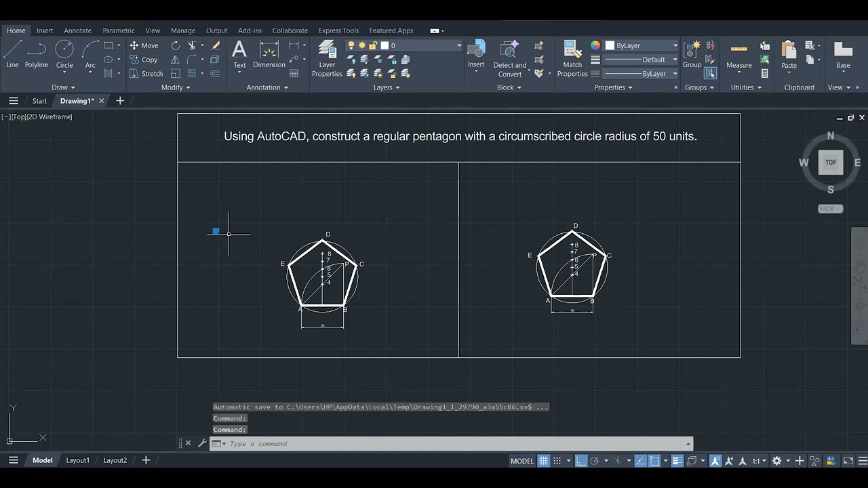Select the Scale tool icon
This screenshot has width=868, height=488.
pyautogui.click(x=176, y=74)
